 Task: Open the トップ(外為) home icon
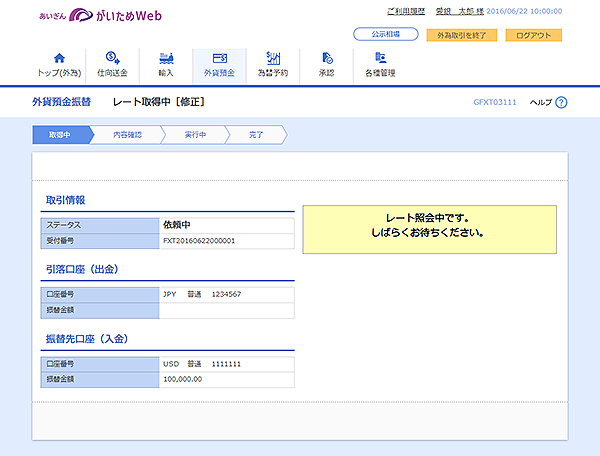(x=59, y=58)
